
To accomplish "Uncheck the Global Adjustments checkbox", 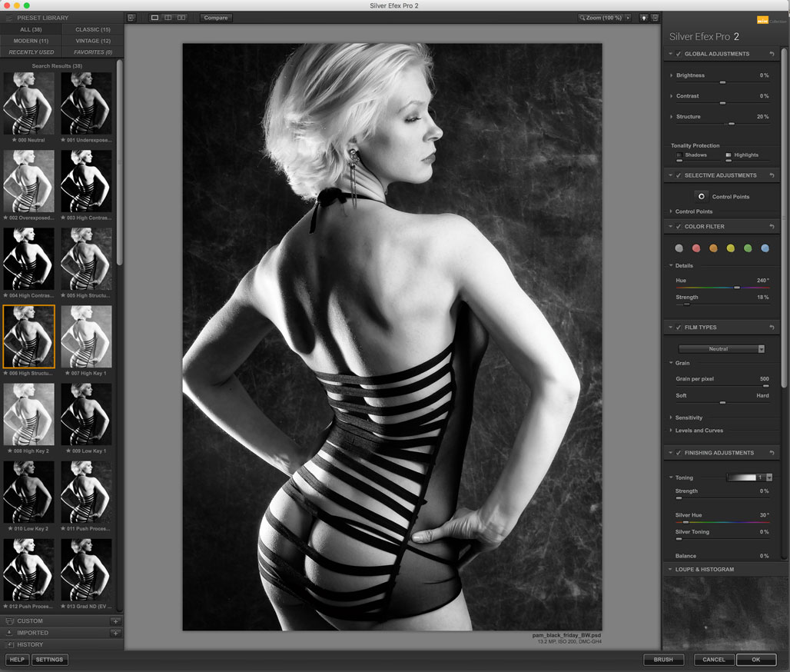I will (x=679, y=54).
